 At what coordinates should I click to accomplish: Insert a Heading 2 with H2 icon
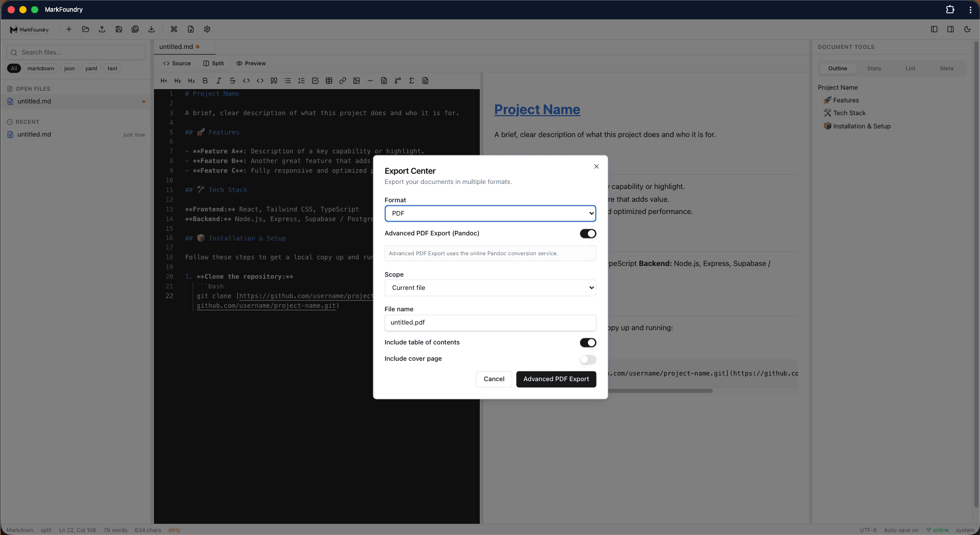point(177,81)
